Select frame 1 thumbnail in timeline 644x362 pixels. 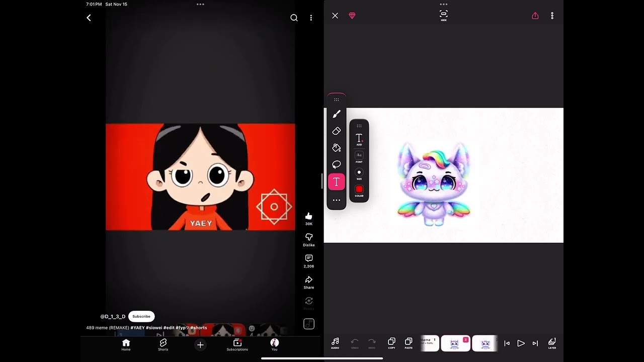tap(430, 343)
